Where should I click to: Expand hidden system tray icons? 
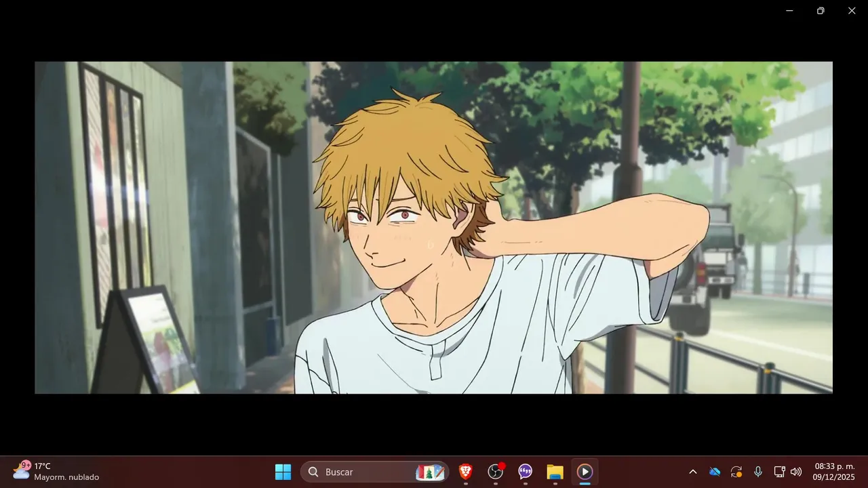pos(692,472)
